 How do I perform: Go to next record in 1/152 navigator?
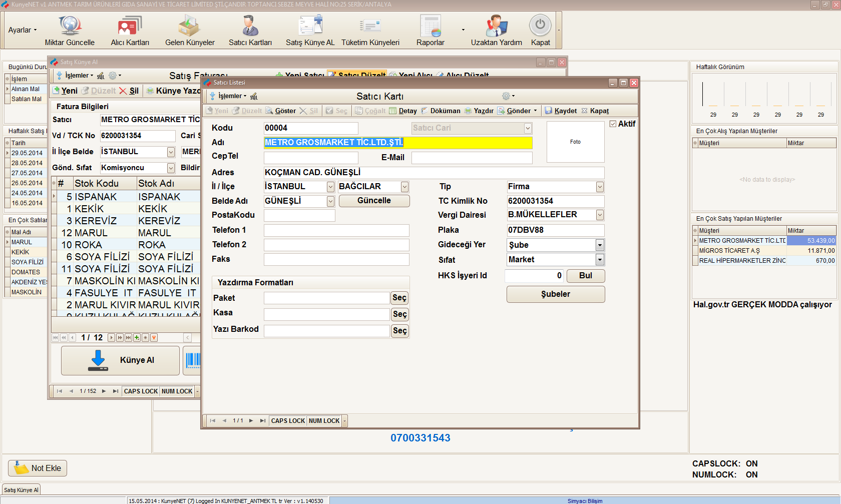(104, 391)
